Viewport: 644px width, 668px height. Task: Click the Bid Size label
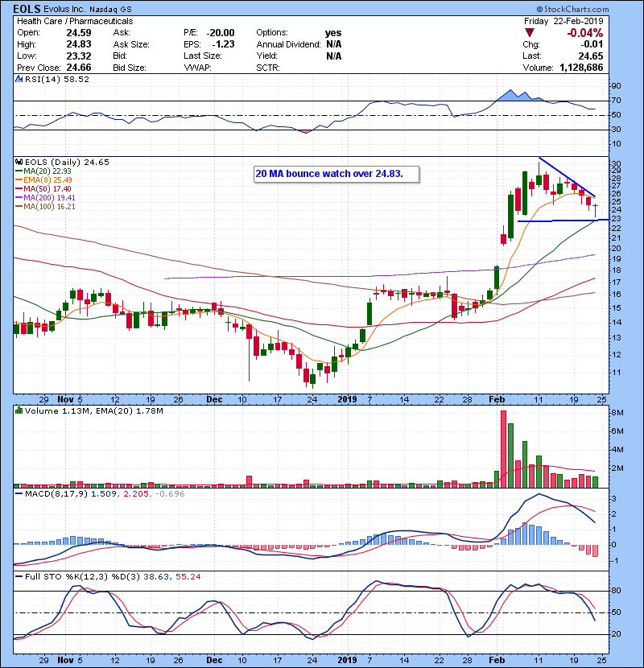click(129, 68)
